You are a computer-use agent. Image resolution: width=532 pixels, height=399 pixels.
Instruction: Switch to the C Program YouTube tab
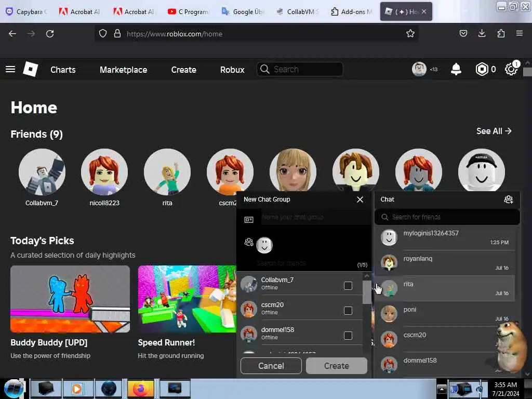tap(189, 11)
